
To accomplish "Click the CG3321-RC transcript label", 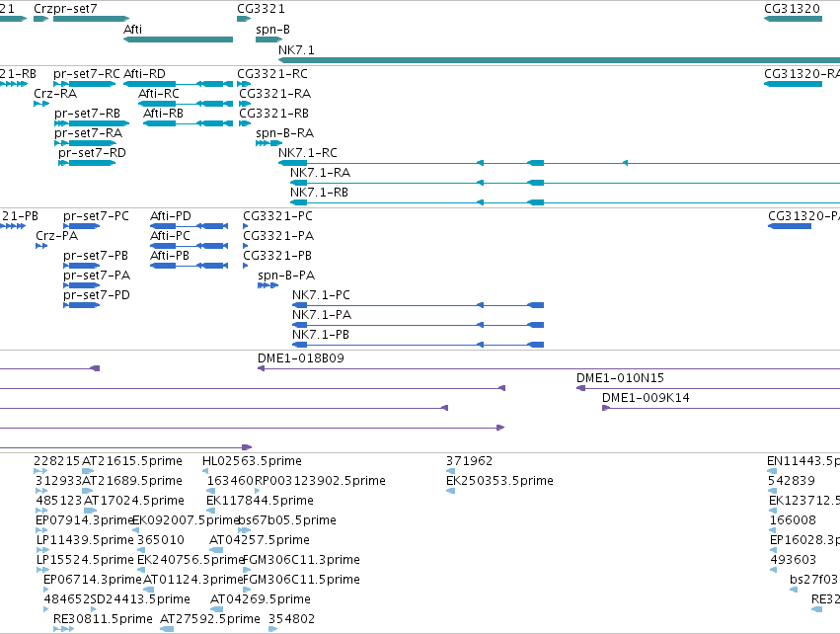I will coord(272,74).
